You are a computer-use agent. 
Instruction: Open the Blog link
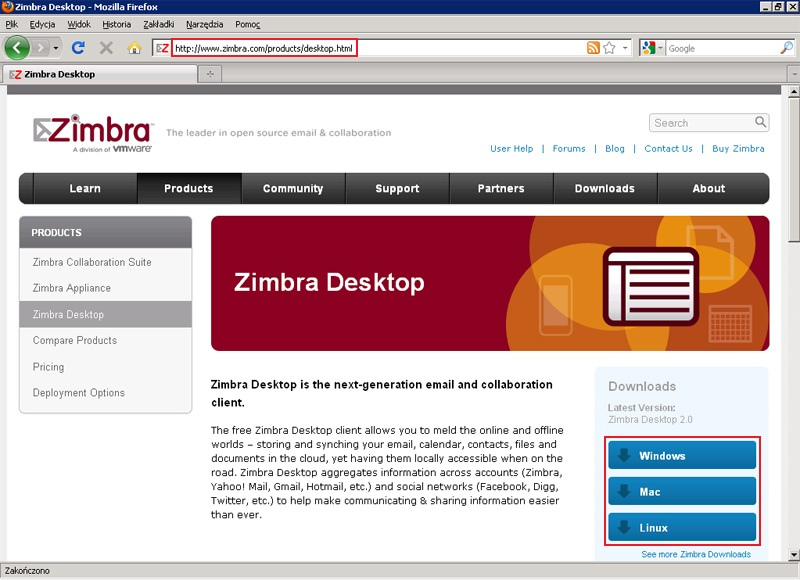(x=615, y=148)
